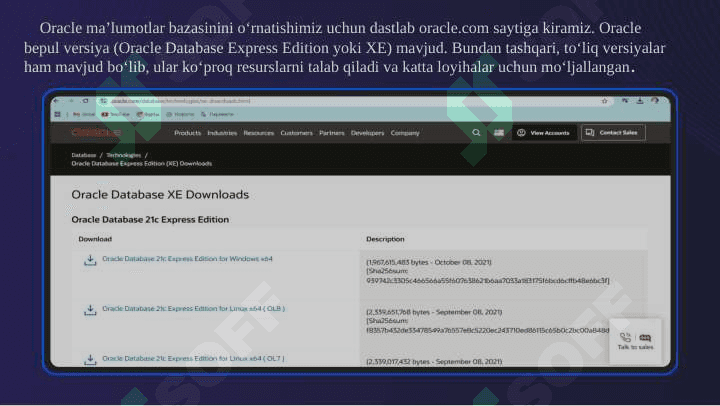Screen dimensions: 720x406
Task: Open the apps grid in the bookmarks bar
Action: pos(57,114)
